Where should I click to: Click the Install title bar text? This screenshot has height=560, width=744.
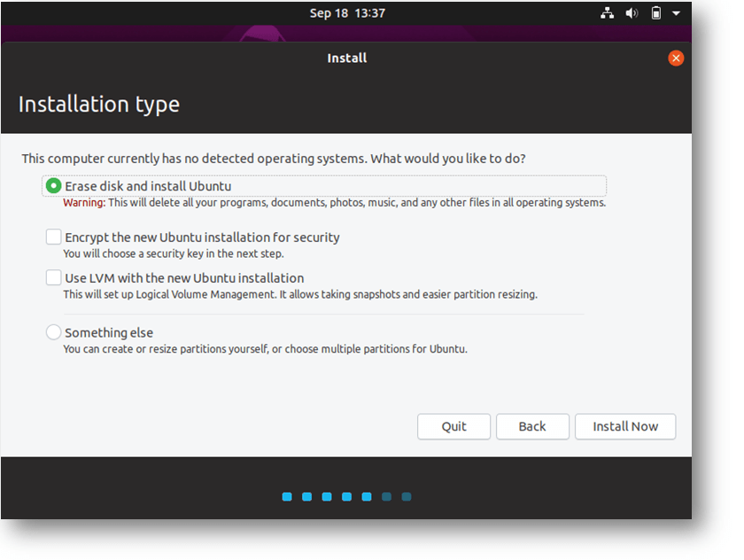click(x=347, y=58)
